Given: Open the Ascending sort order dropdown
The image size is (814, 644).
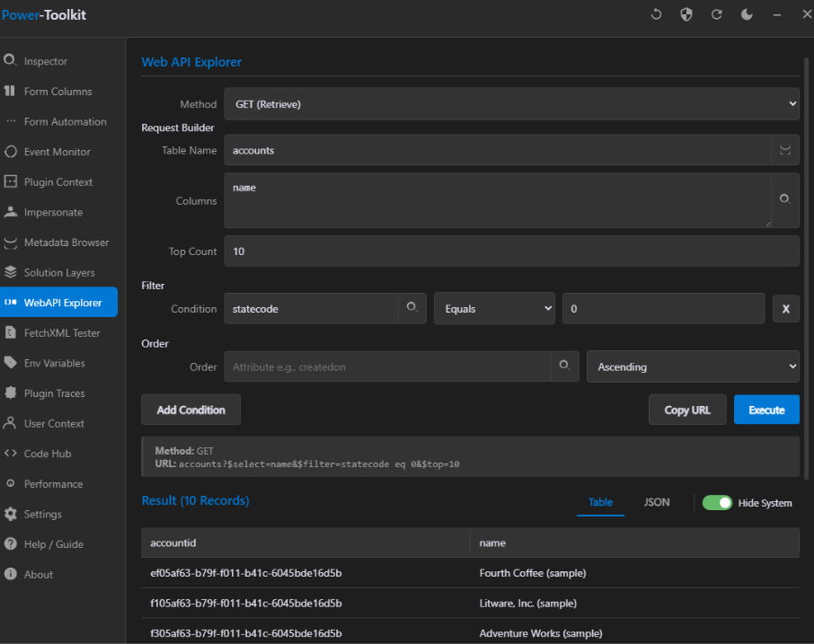Looking at the screenshot, I should [692, 366].
